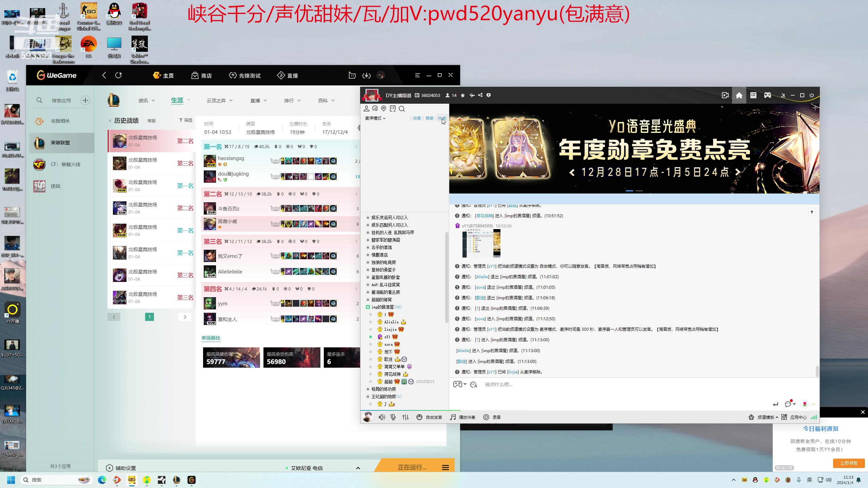Click the locate-position pin icon in YY
Viewport: 868px width, 488px height.
point(384,108)
